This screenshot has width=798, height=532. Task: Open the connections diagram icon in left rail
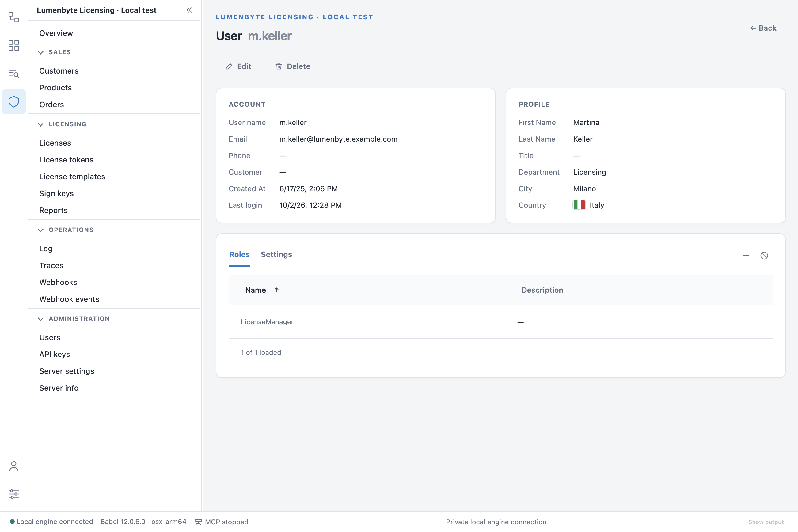pos(13,17)
